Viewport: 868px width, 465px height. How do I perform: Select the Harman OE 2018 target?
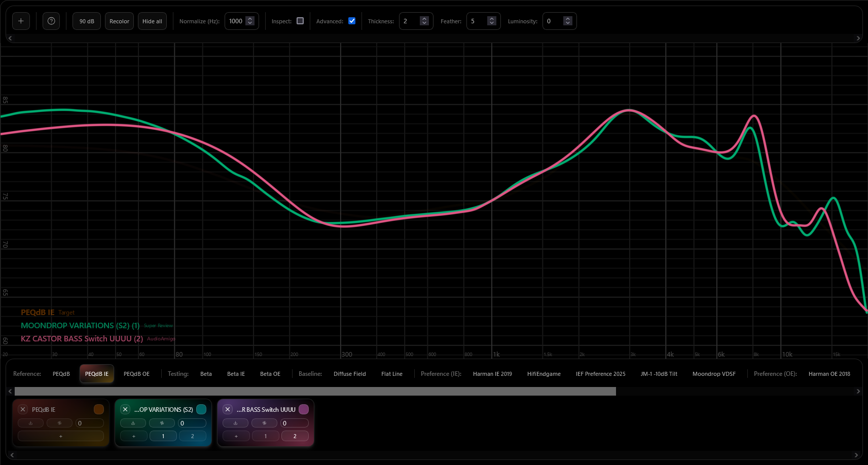click(829, 374)
